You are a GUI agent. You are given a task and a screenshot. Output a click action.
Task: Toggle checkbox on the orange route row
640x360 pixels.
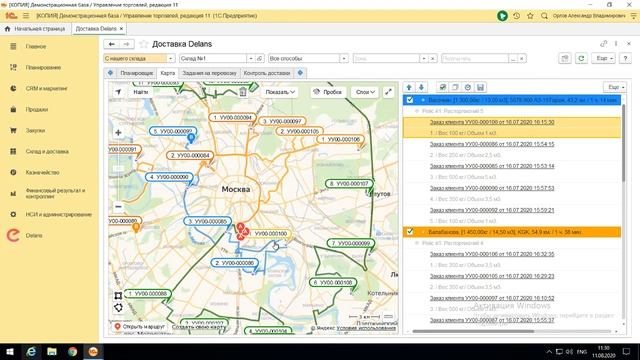pyautogui.click(x=410, y=231)
